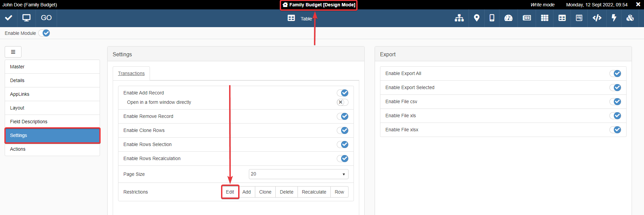Click the dashboard gauge icon
This screenshot has height=215, width=644.
[508, 18]
